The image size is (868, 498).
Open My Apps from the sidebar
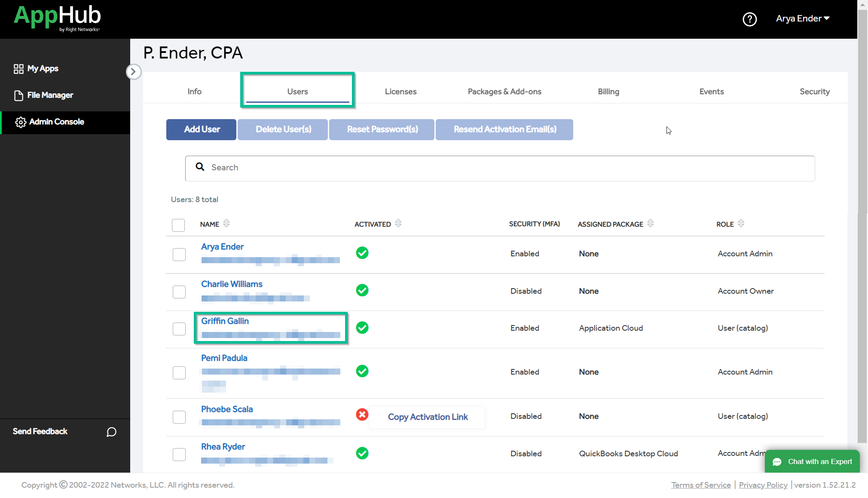pos(42,68)
